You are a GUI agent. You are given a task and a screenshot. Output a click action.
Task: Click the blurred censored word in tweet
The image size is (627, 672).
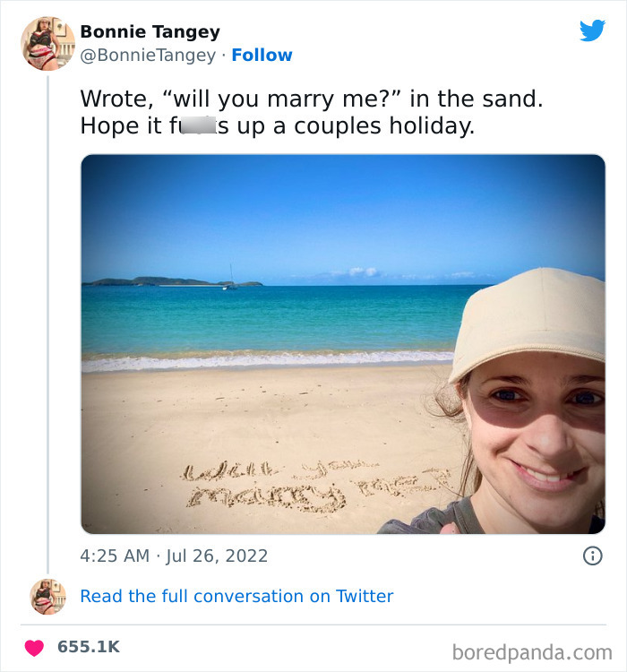point(198,126)
